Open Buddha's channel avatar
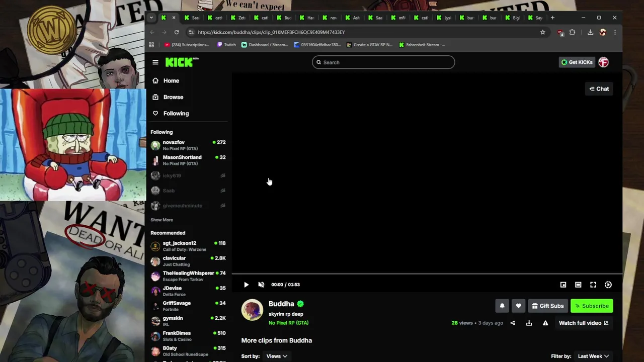The image size is (644, 362). pos(252,310)
